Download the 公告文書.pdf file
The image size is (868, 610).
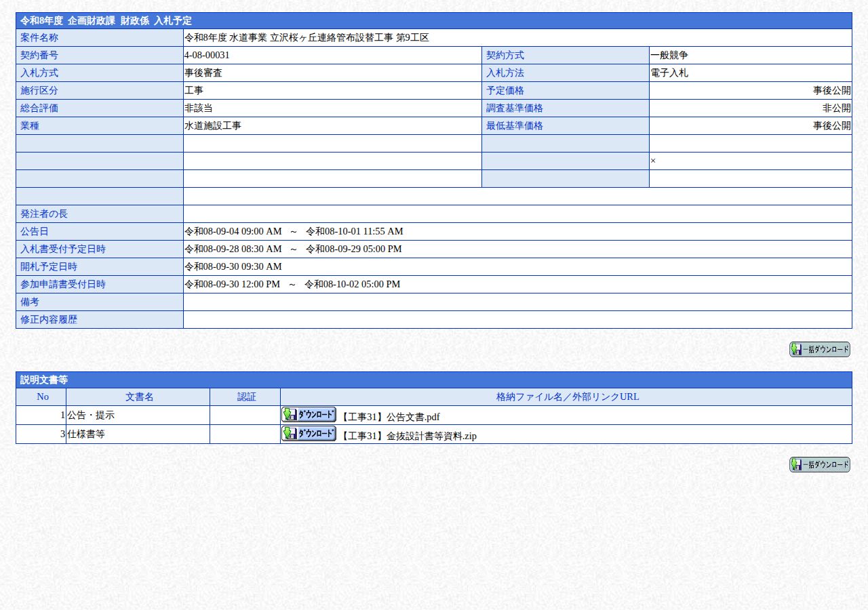(309, 414)
